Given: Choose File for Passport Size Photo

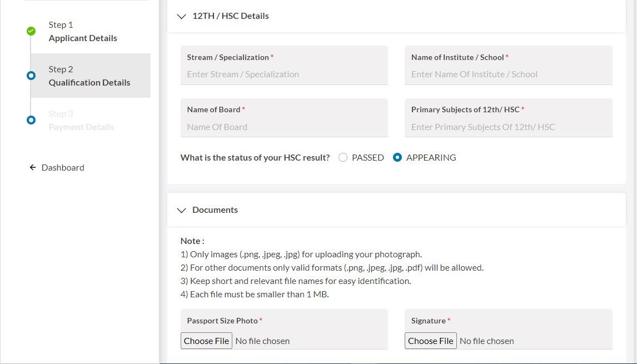Looking at the screenshot, I should (206, 341).
